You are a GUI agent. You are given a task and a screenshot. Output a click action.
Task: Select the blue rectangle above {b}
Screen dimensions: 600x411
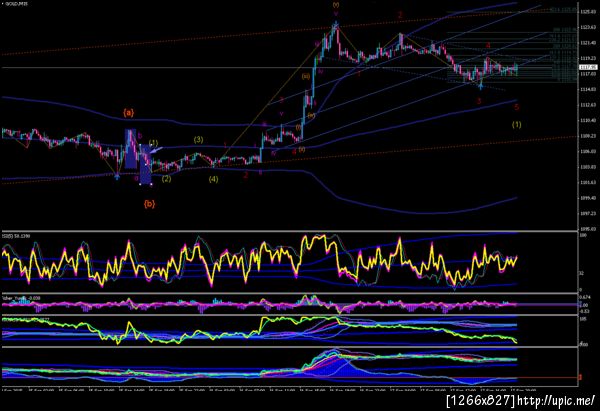[x=145, y=165]
